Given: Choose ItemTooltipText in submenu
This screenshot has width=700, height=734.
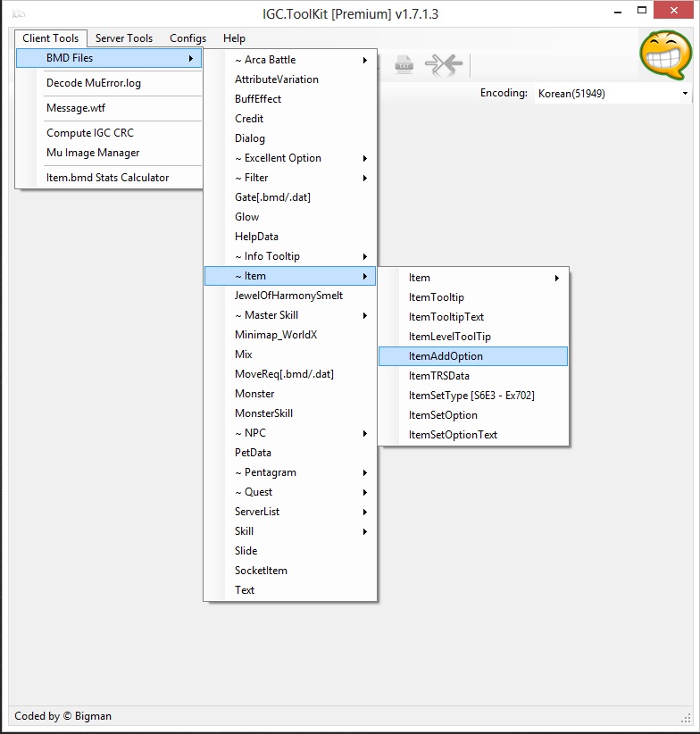Looking at the screenshot, I should tap(473, 317).
